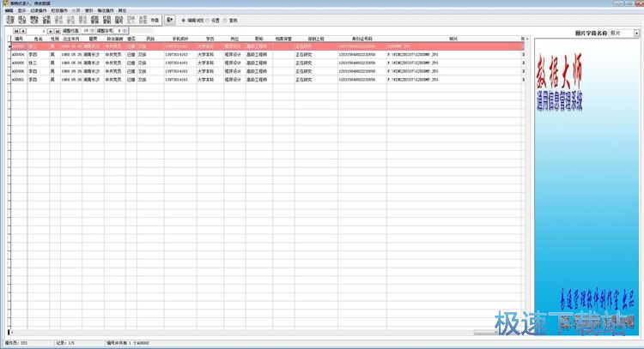Viewport: 644px width, 349px height.
Task: Click the 出生年月 column header
Action: coord(71,39)
